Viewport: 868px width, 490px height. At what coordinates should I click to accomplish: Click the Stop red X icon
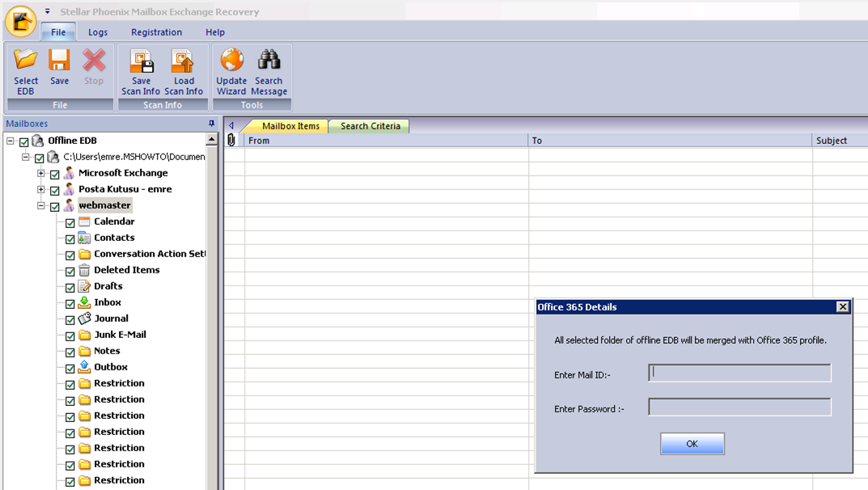(x=94, y=61)
